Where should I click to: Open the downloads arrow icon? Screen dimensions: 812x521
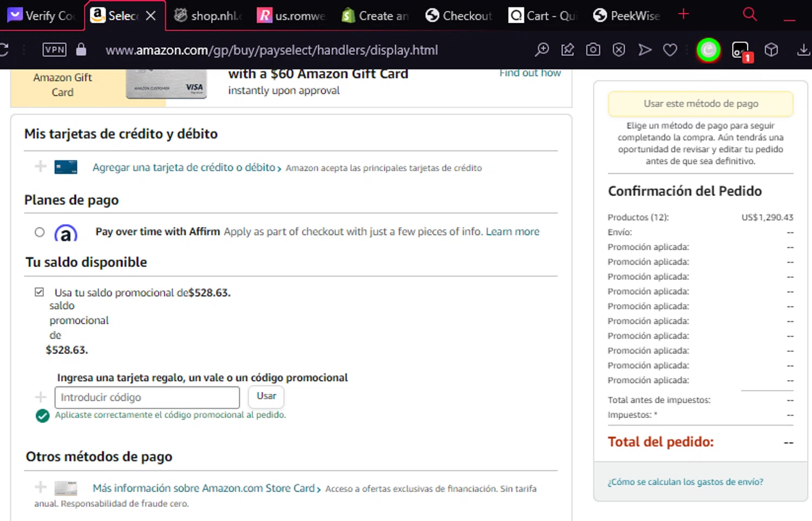(804, 50)
